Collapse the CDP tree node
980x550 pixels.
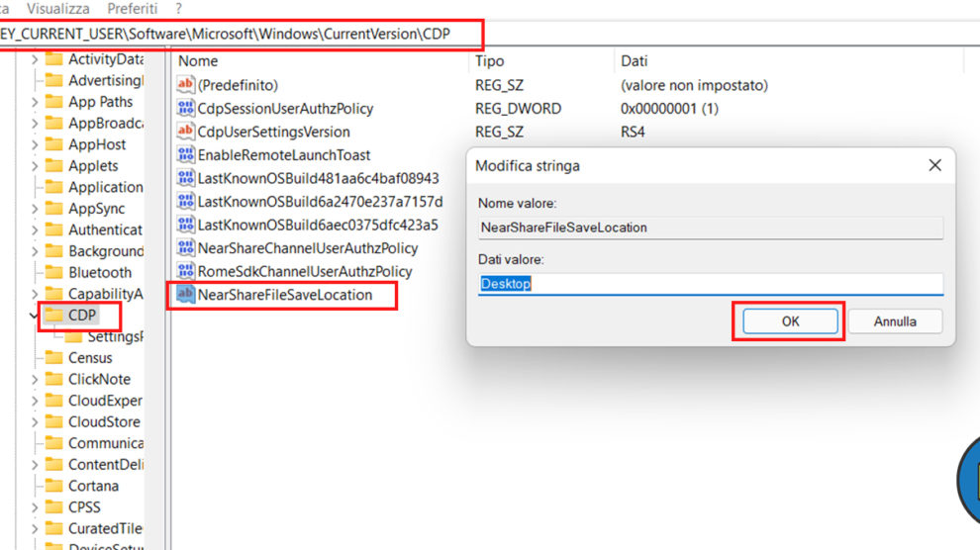pos(34,316)
